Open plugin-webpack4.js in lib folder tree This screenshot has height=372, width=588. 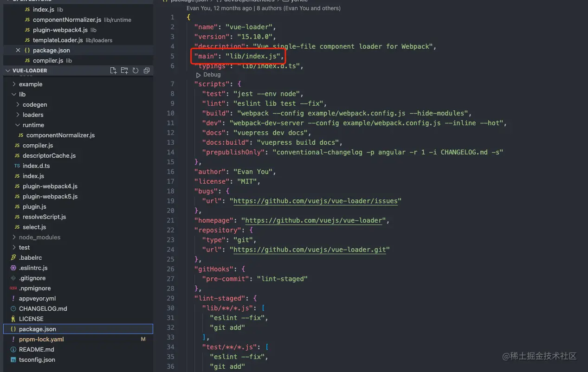click(78, 186)
